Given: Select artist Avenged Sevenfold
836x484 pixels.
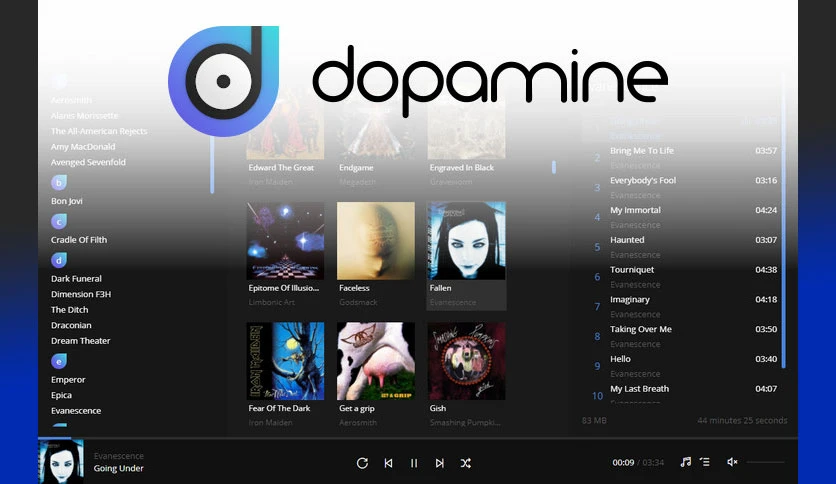Looking at the screenshot, I should pos(88,162).
